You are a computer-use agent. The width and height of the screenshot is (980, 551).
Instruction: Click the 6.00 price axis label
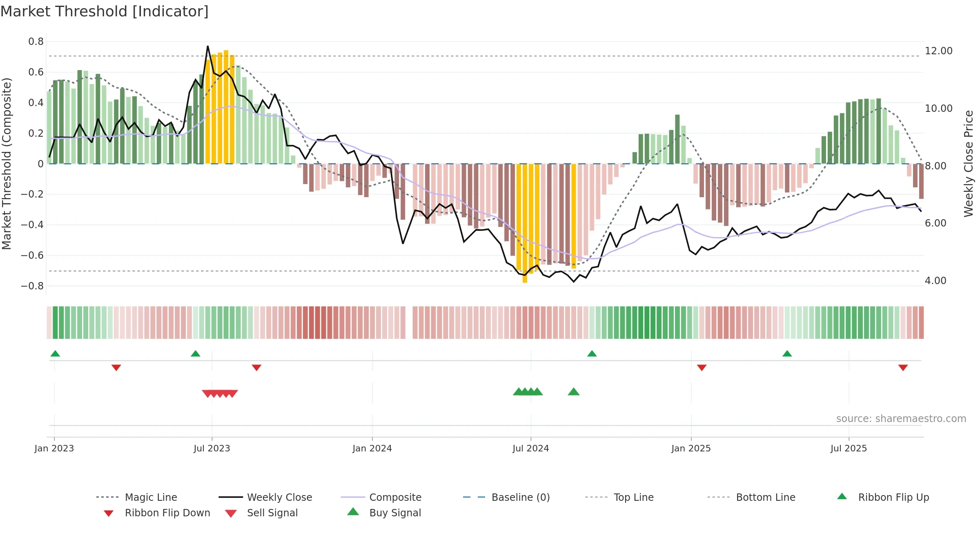pos(935,223)
